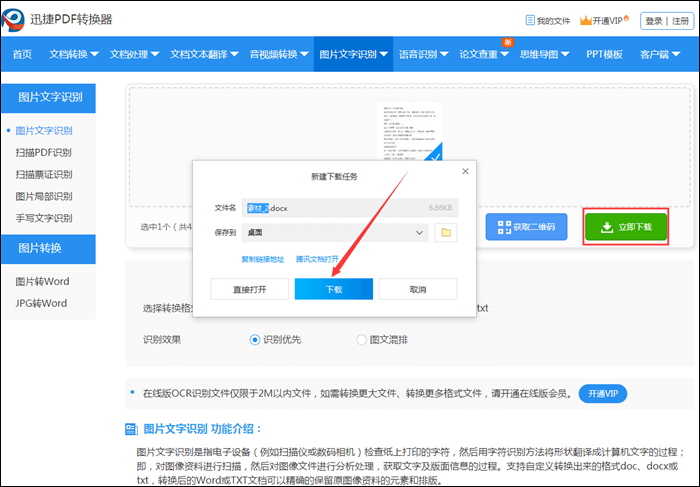Viewport: 700px width, 487px height.
Task: Expand 文档文本翻译 menu
Action: click(204, 54)
